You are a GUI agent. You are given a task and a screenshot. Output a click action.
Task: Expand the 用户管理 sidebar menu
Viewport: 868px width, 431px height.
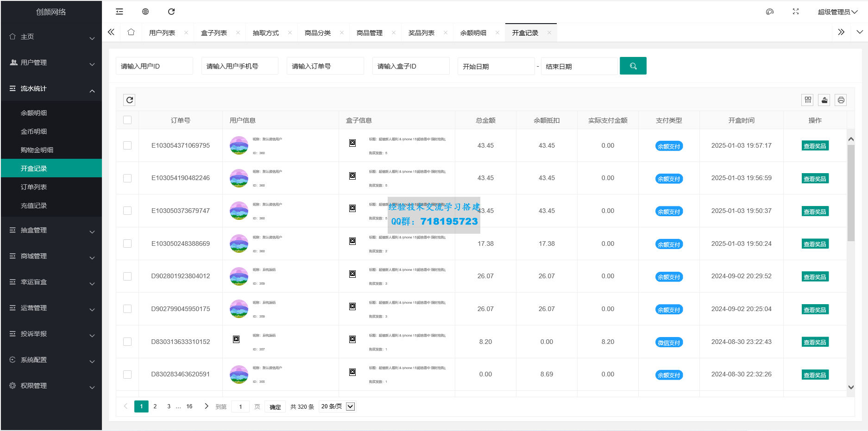(x=51, y=62)
